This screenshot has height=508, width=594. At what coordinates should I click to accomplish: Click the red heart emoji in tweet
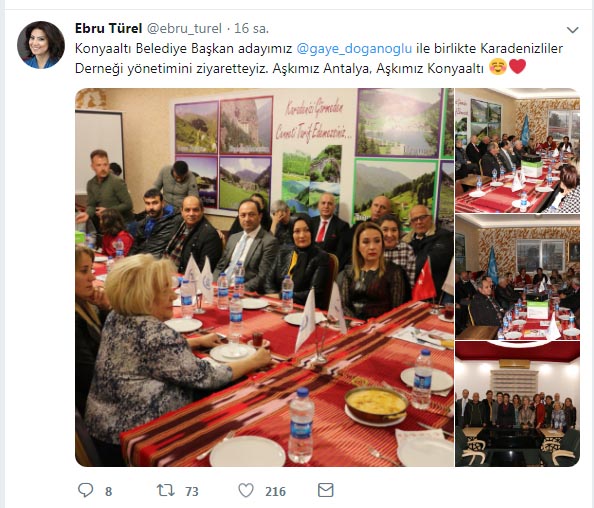pos(517,67)
